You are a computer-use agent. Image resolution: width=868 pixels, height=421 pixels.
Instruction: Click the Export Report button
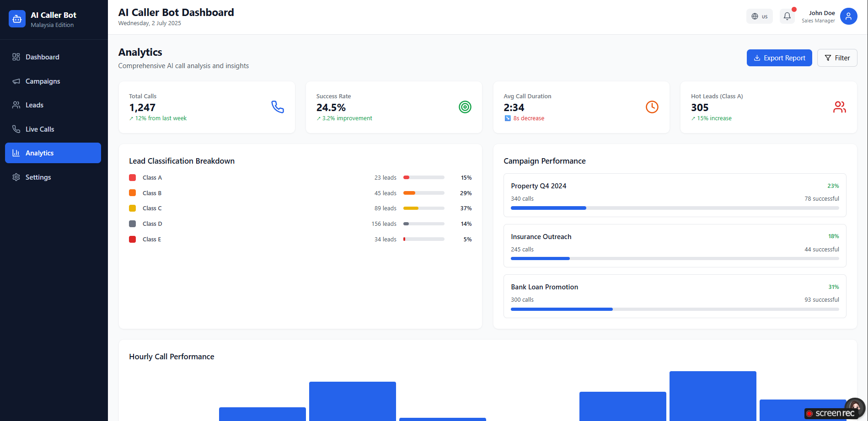click(x=779, y=58)
